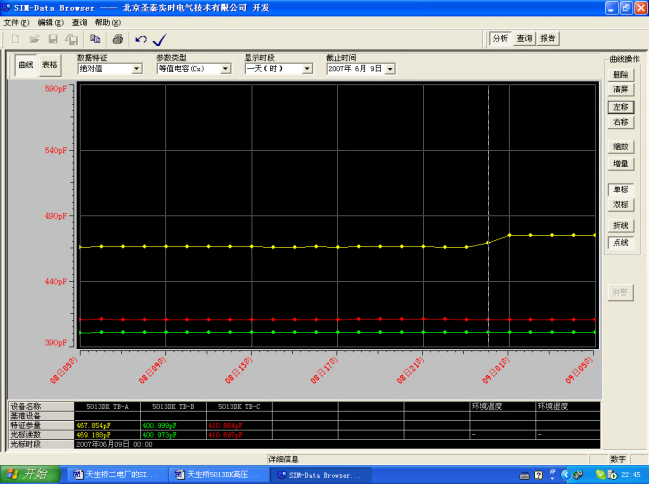This screenshot has height=484, width=649.
Task: Click the blue Undo arrow icon
Action: click(x=141, y=39)
